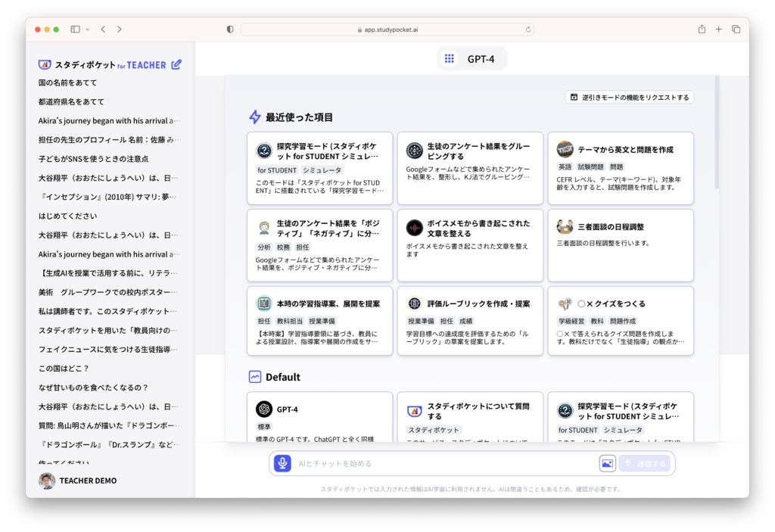Click the new chat edit icon in sidebar
The width and height of the screenshot is (775, 532).
(176, 64)
